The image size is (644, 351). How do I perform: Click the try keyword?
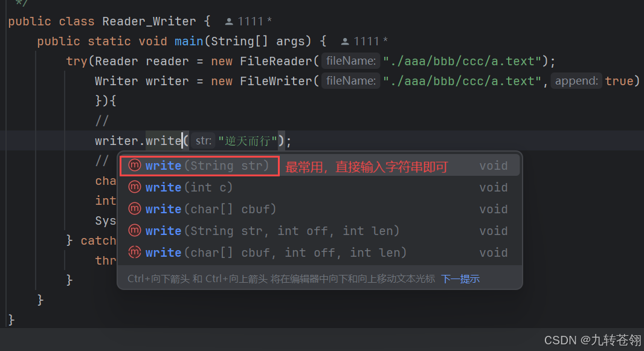coord(76,61)
